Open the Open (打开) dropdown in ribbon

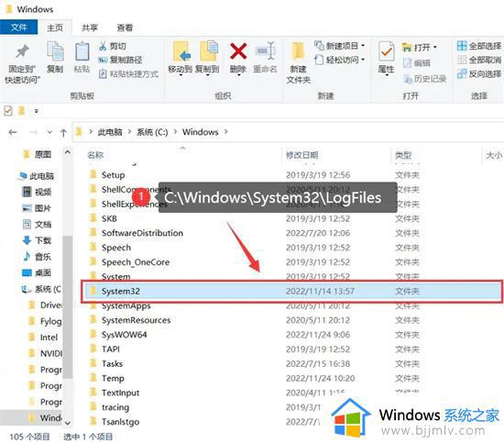[x=435, y=48]
